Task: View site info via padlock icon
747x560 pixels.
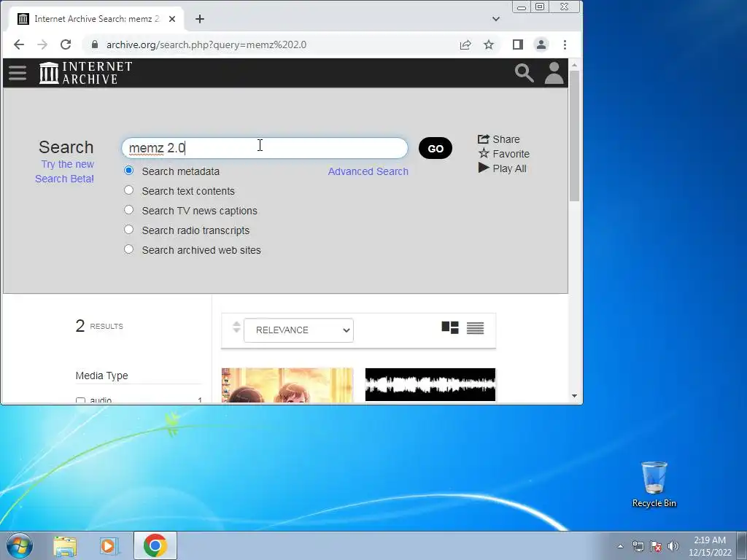Action: click(94, 44)
